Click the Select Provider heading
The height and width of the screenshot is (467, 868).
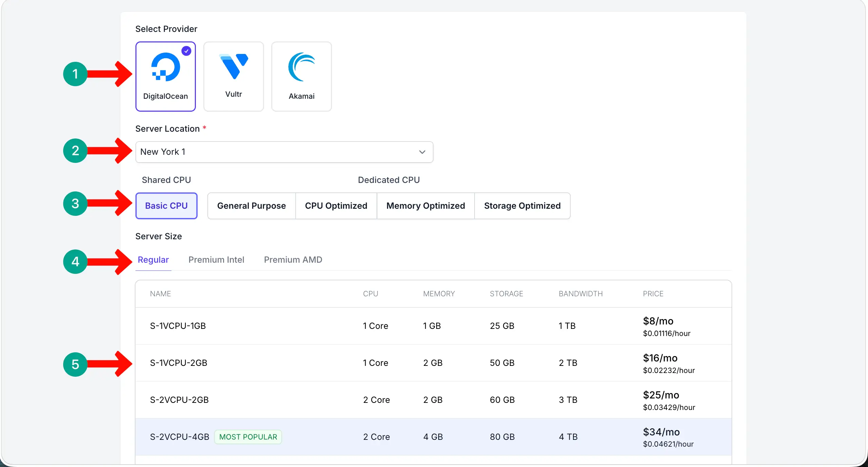coord(166,29)
